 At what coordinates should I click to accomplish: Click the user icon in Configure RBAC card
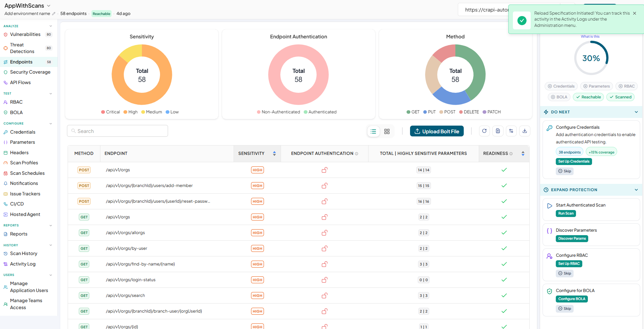click(550, 256)
